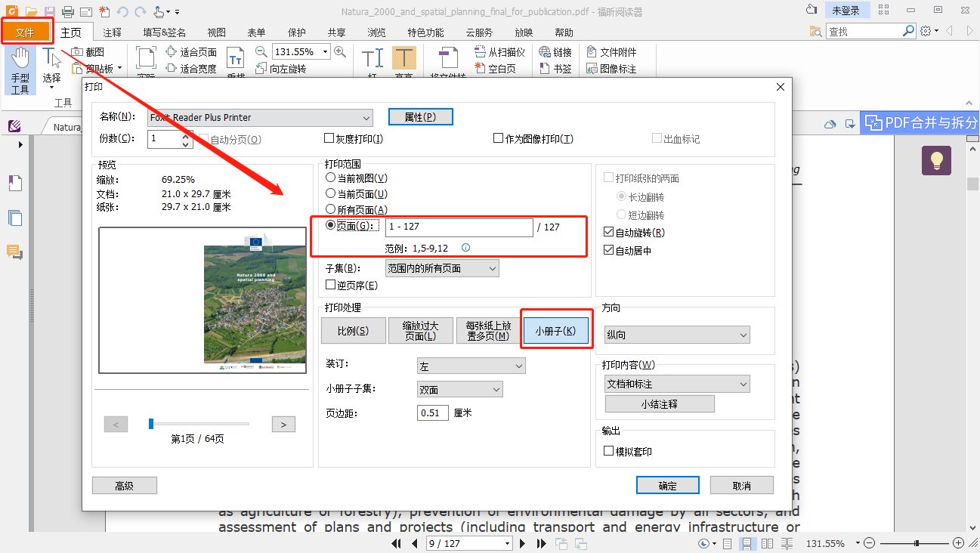Screen dimensions: 980x553
Task: Open the ribbon zoom percentage dropdown
Action: click(325, 51)
